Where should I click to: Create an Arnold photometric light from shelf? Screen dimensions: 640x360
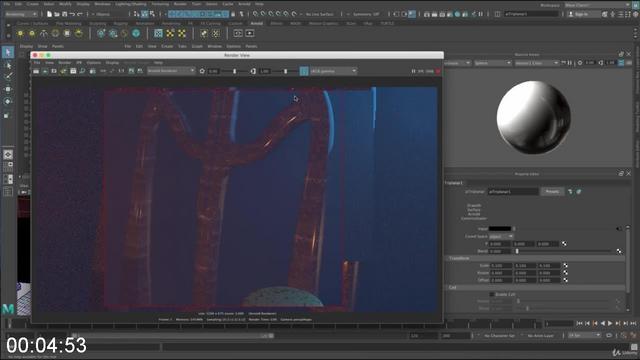pyautogui.click(x=44, y=33)
